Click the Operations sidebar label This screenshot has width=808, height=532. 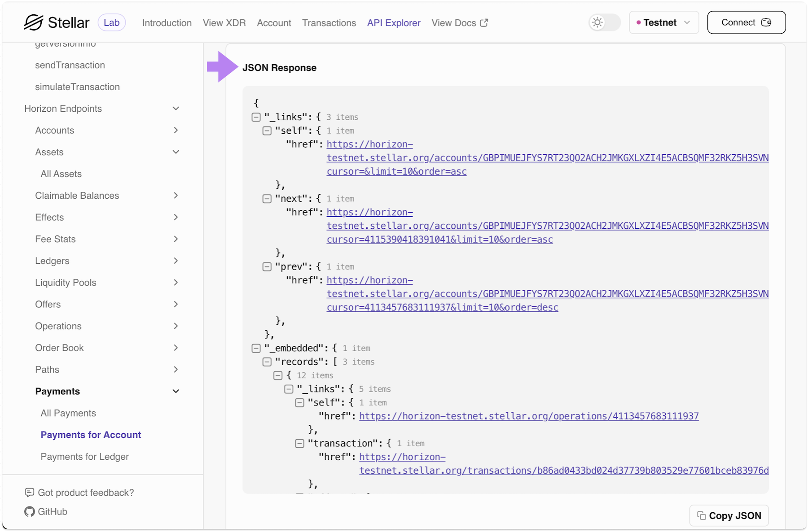tap(58, 326)
